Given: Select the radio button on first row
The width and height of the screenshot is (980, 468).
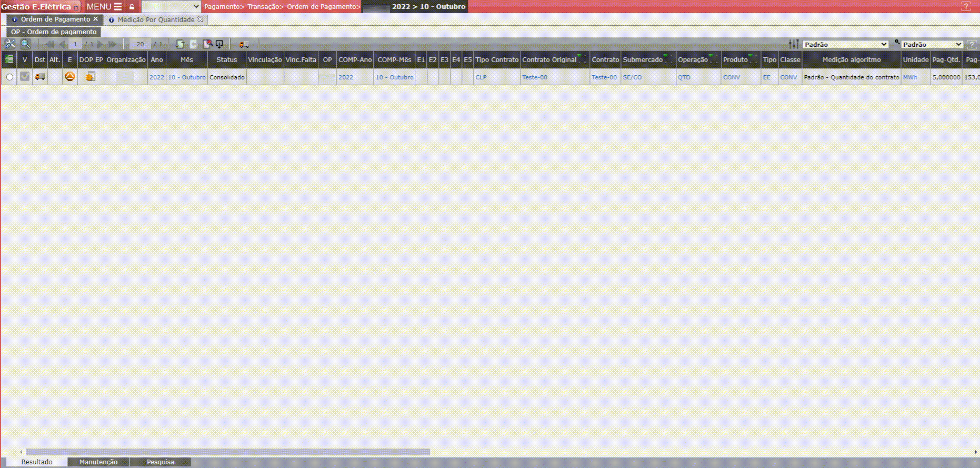Looking at the screenshot, I should (x=9, y=77).
